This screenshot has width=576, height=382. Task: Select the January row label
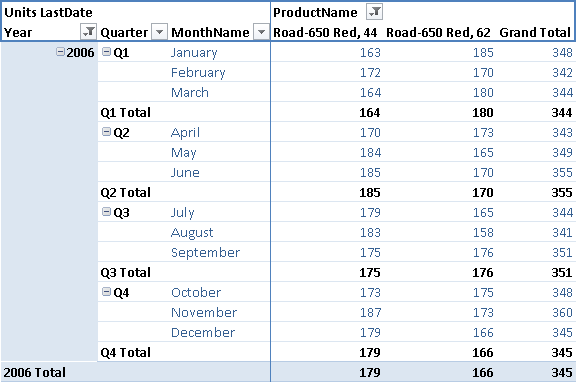click(x=194, y=53)
